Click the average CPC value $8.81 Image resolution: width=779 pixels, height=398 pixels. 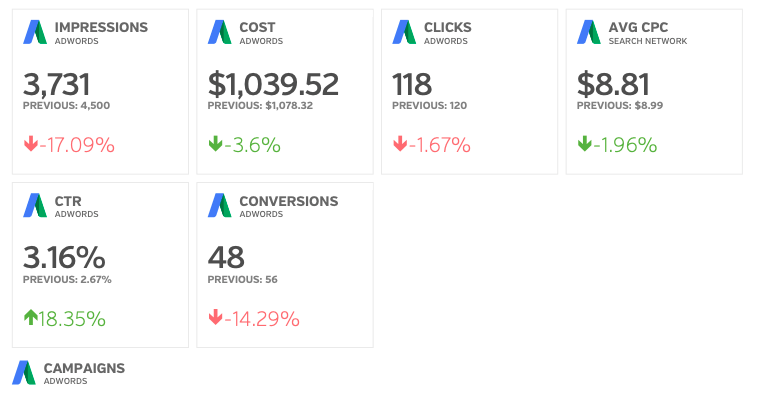[613, 84]
